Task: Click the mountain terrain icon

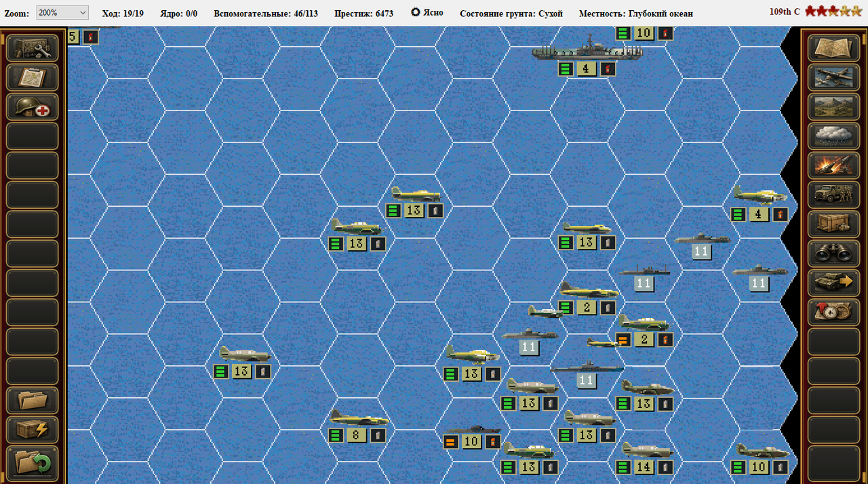Action: 835,107
